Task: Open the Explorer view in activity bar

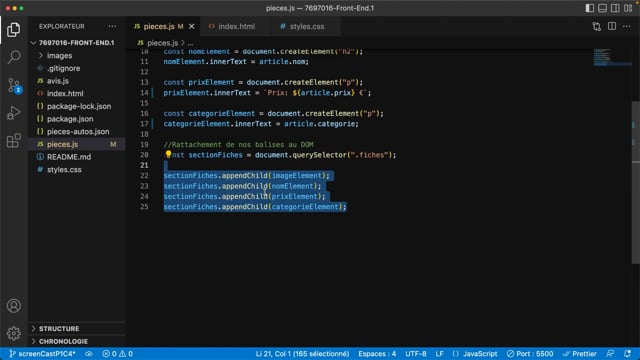Action: click(13, 29)
